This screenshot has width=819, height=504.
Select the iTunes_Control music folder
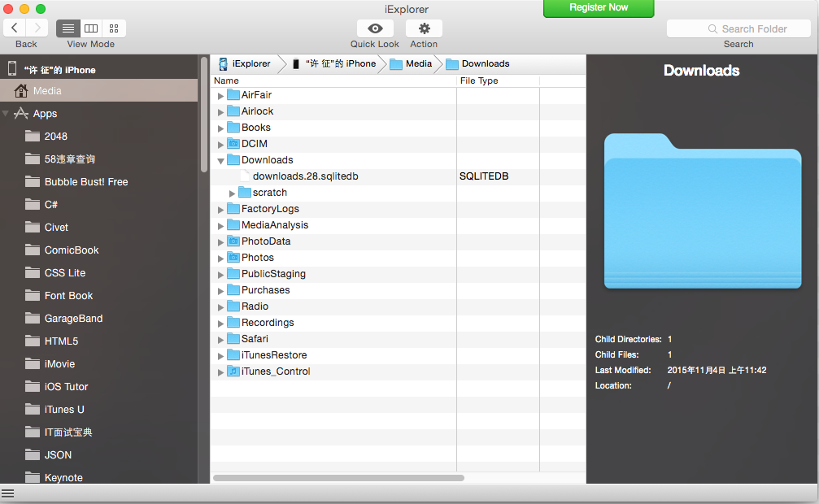(398, 371)
